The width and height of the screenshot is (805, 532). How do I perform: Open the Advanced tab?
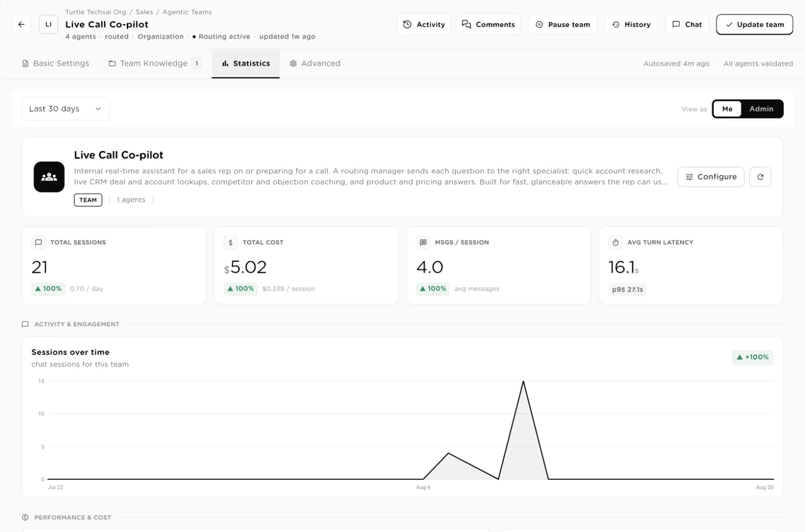pos(315,63)
